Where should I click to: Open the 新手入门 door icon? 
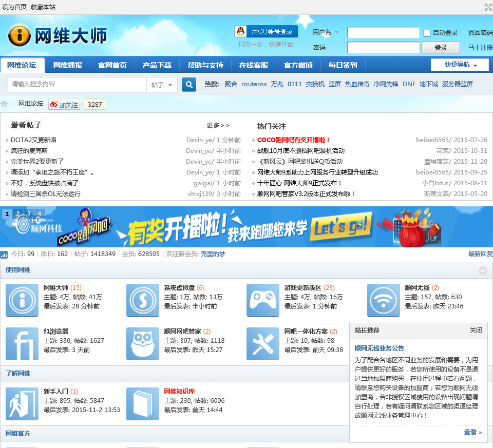[x=22, y=404]
